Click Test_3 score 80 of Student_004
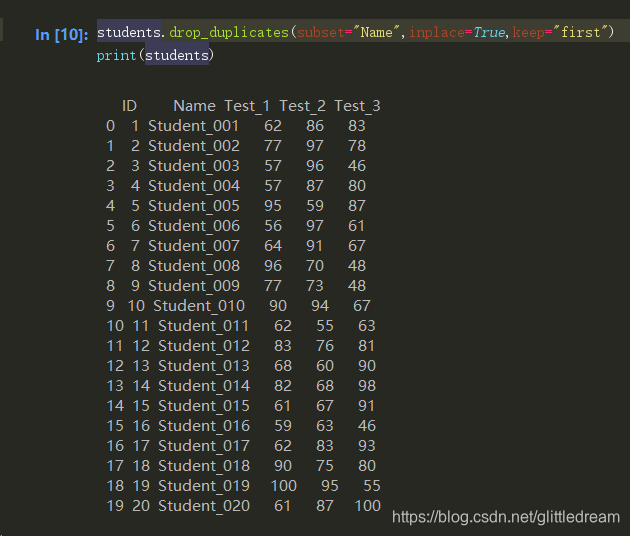This screenshot has width=630, height=536. 357,186
